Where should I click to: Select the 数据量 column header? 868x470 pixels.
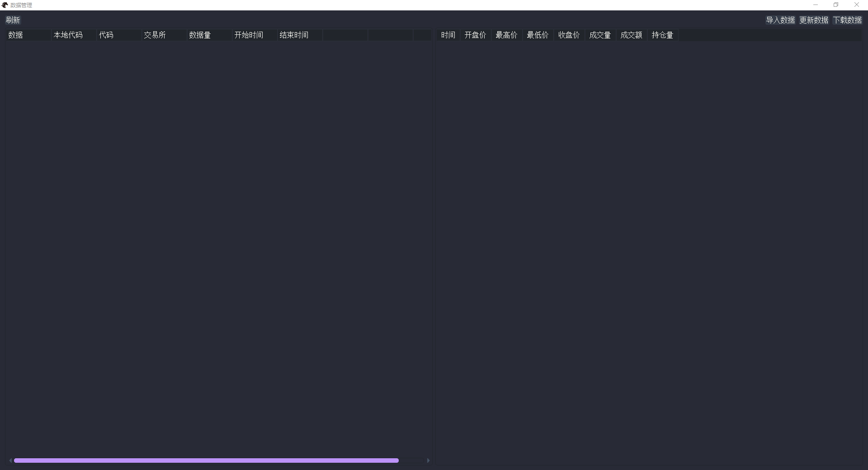[209, 35]
